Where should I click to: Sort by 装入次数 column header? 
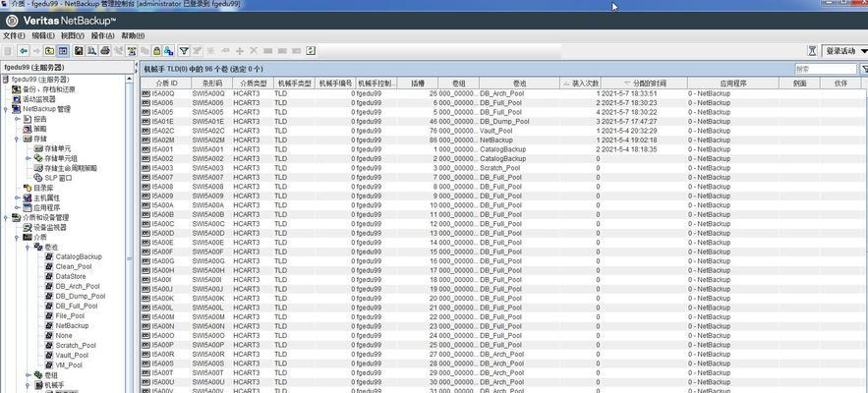tap(581, 84)
